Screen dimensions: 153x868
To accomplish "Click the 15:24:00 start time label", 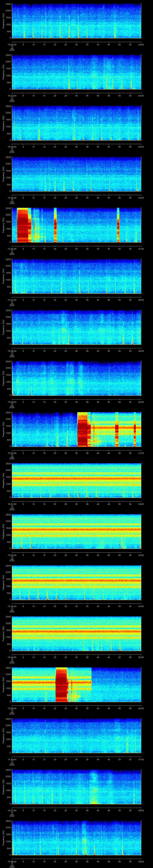I will (x=12, y=147).
